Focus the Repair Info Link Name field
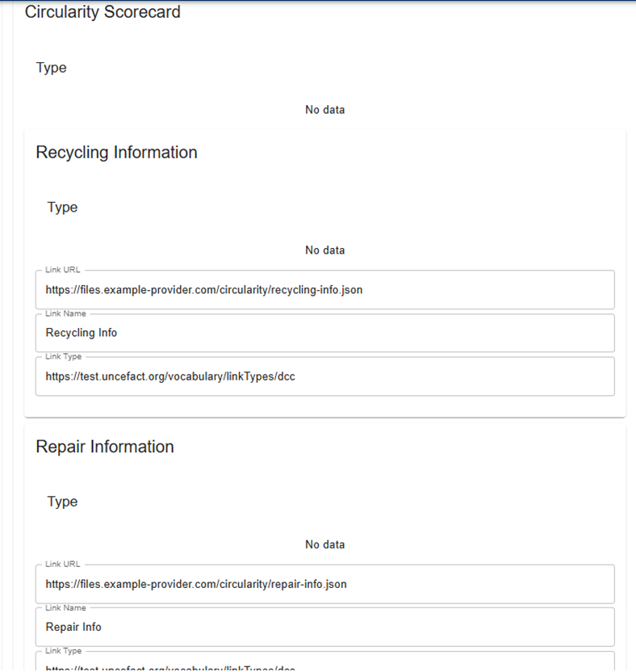Image resolution: width=636 pixels, height=672 pixels. click(324, 627)
